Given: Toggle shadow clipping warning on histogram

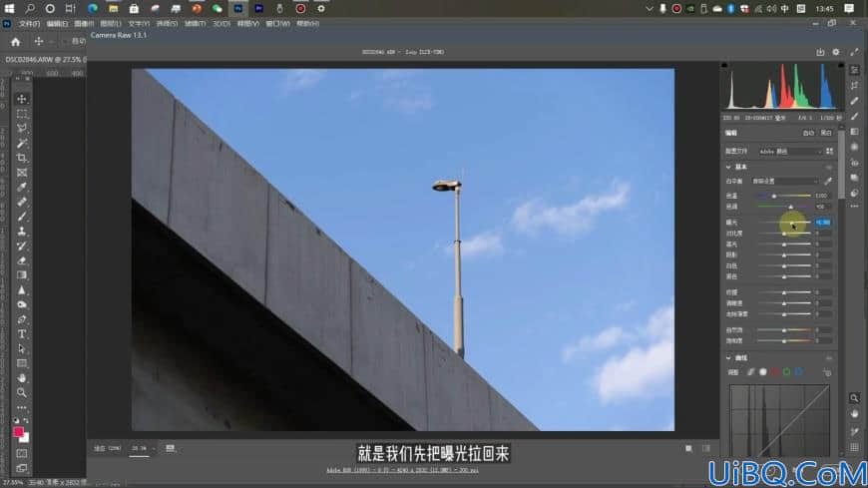Looking at the screenshot, I should tap(724, 65).
